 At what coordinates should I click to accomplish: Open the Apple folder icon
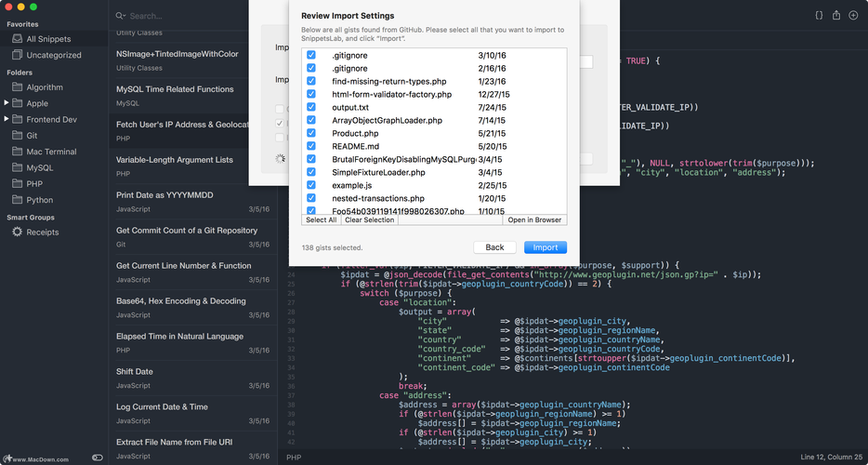[17, 103]
